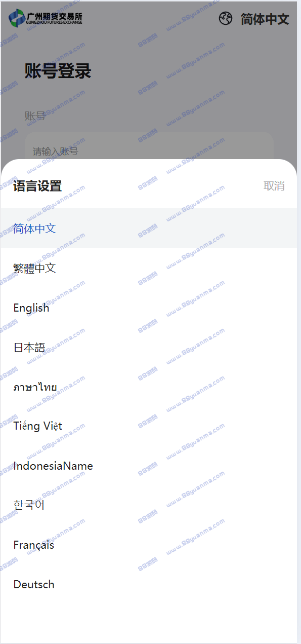Click the 账号 field label

pos(35,116)
